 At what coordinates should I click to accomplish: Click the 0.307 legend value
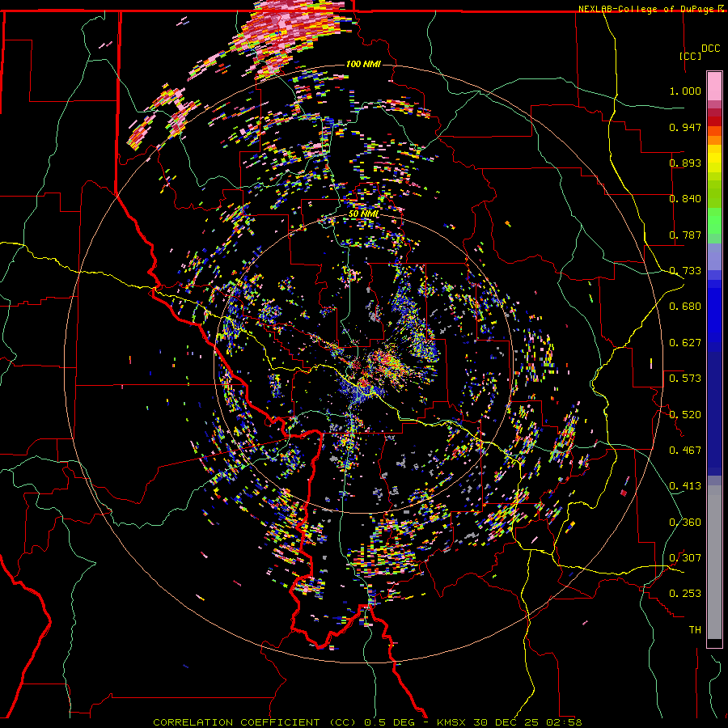click(x=685, y=558)
